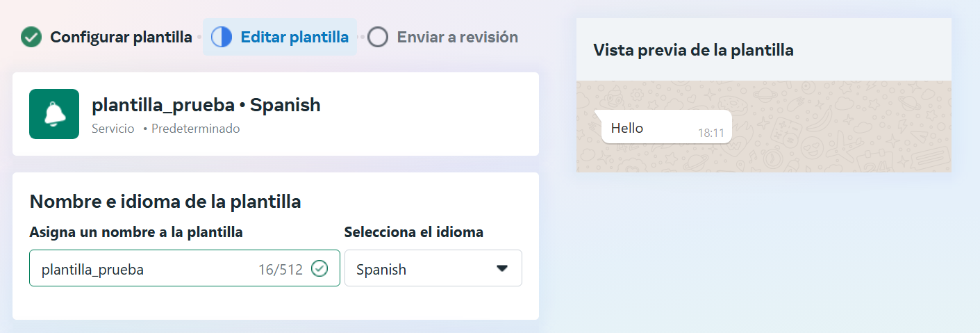Viewport: 980px width, 333px height.
Task: Click the 18:11 timestamp in preview
Action: pyautogui.click(x=711, y=133)
